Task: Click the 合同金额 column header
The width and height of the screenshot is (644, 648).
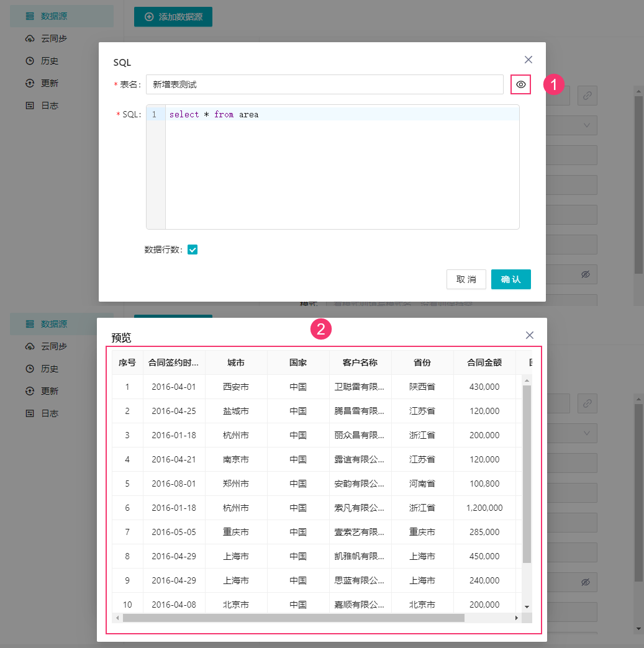Action: [484, 362]
